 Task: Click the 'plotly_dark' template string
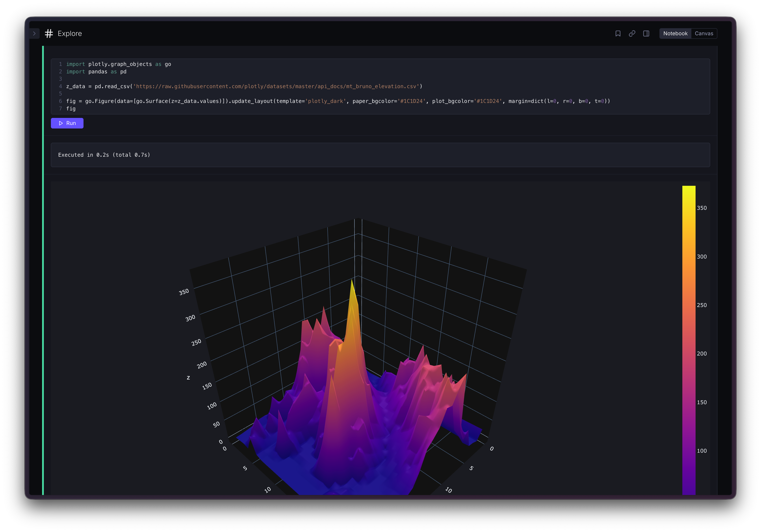tap(325, 101)
